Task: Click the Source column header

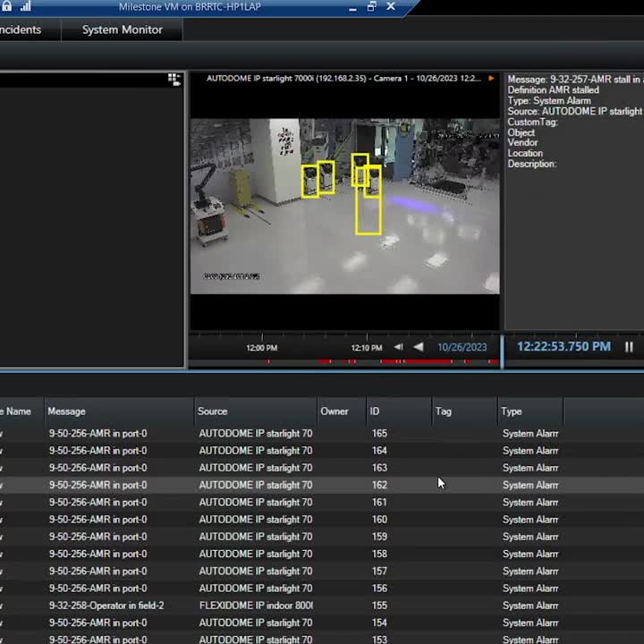Action: pos(213,411)
